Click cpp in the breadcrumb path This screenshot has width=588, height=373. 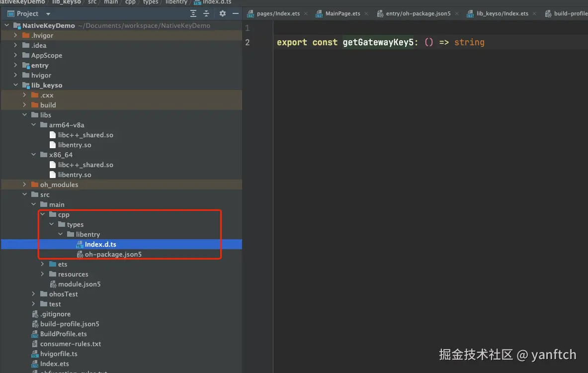[130, 2]
